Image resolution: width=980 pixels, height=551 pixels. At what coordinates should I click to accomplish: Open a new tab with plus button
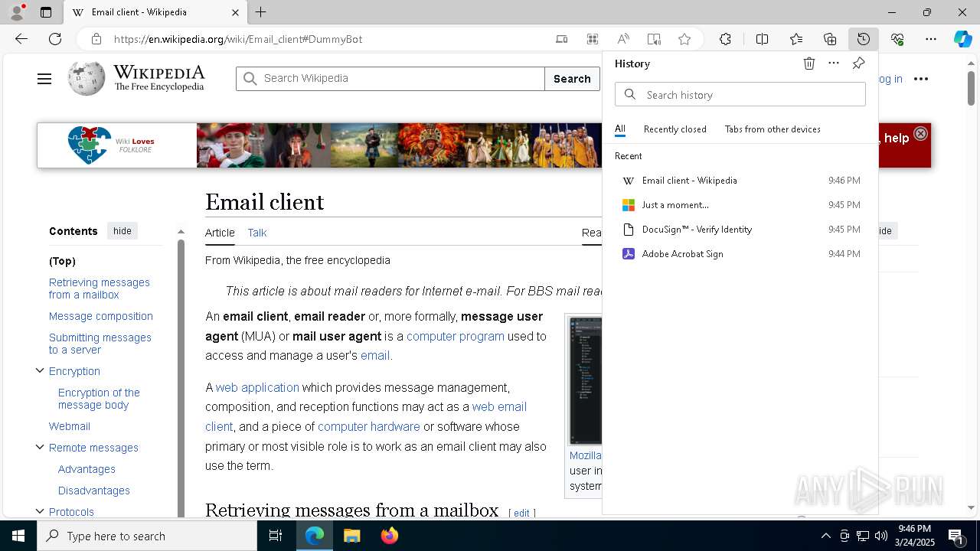[261, 12]
